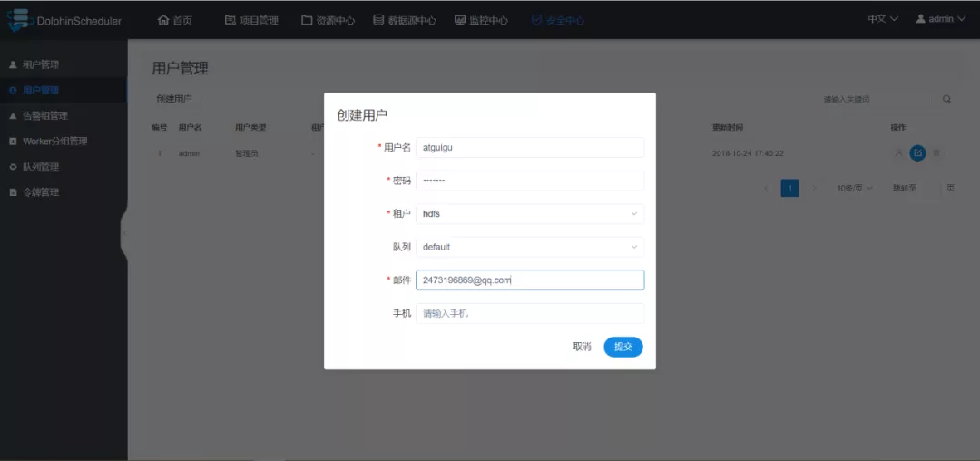Open the 10条/页 page size dropdown
This screenshot has width=980, height=461.
coord(855,188)
